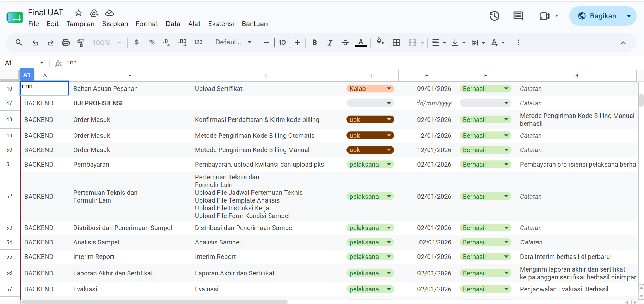This screenshot has width=644, height=304.
Task: Click the Bagikan share button
Action: 595,16
